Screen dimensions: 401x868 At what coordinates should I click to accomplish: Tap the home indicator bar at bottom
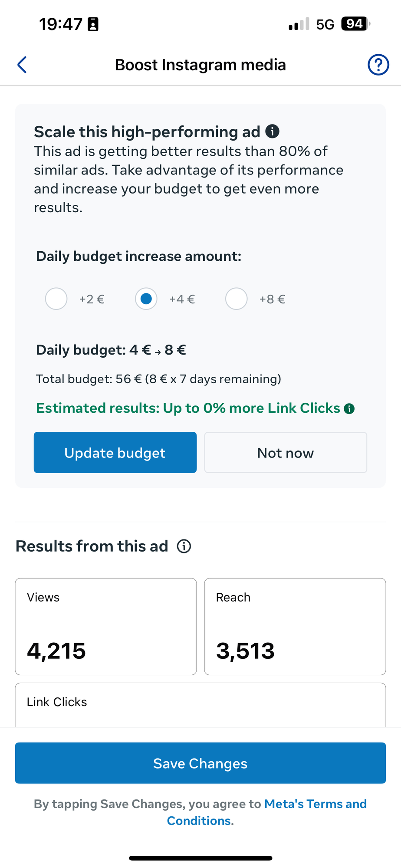coord(200,858)
